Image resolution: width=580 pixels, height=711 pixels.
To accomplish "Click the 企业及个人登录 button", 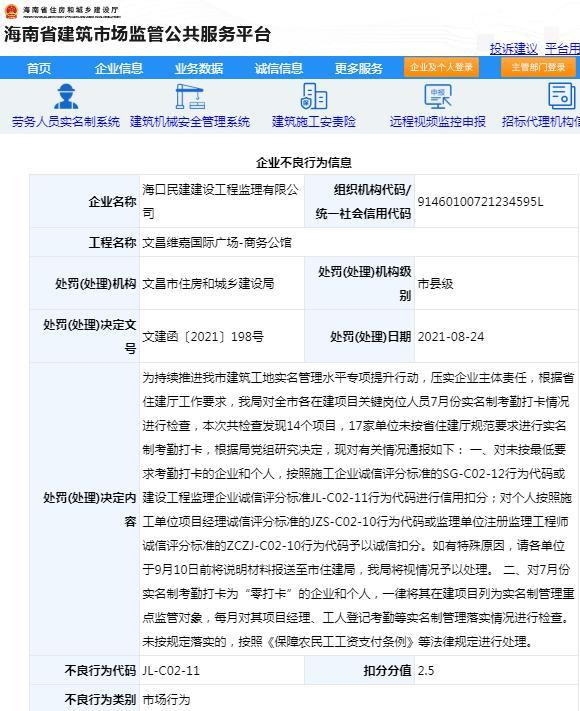I will click(441, 68).
